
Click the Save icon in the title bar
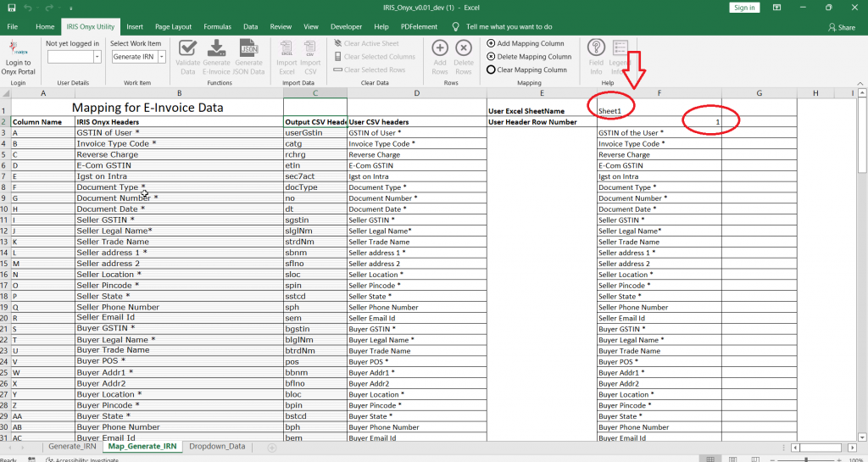pos(12,8)
